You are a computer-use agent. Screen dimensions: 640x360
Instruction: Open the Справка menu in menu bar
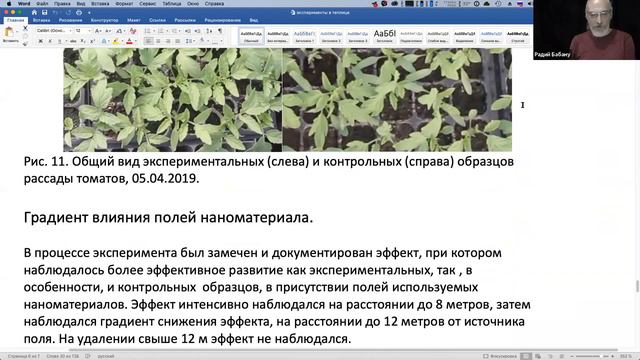pyautogui.click(x=214, y=3)
